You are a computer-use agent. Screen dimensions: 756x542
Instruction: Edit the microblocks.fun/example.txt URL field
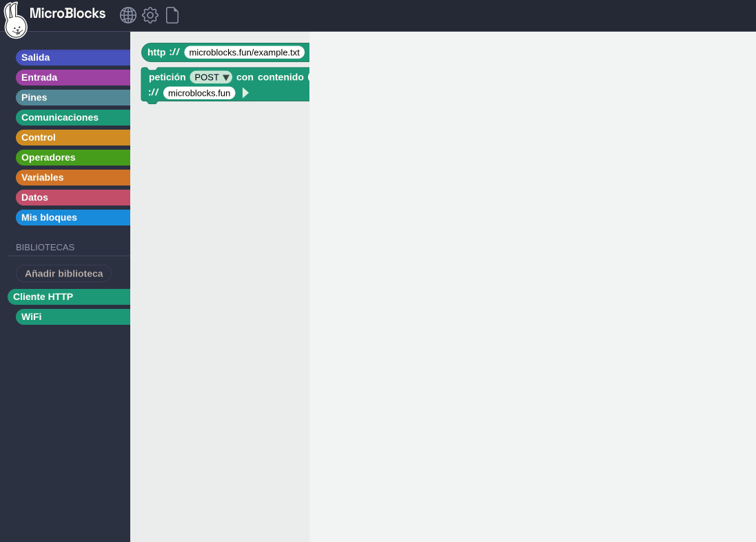click(x=245, y=52)
